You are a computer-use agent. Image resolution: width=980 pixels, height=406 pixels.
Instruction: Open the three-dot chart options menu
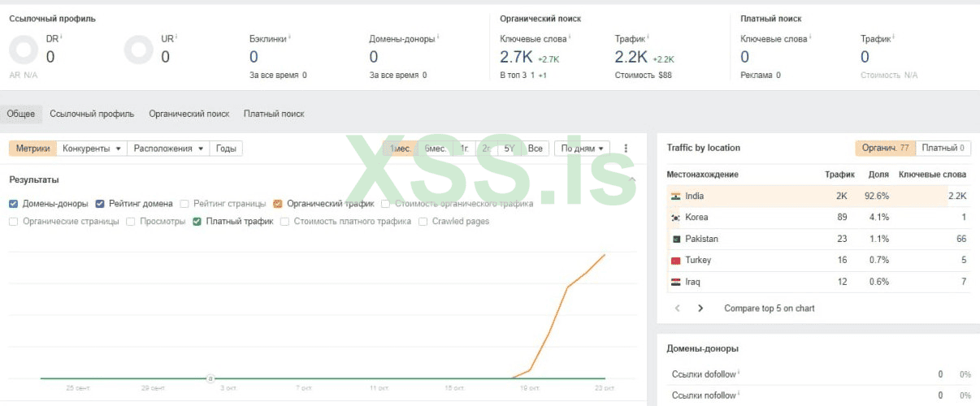pos(626,149)
